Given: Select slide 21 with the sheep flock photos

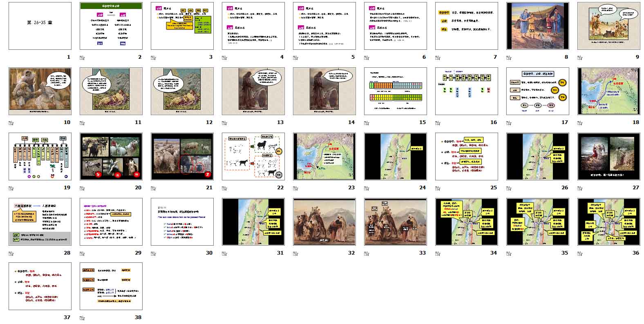Looking at the screenshot, I should pos(182,156).
